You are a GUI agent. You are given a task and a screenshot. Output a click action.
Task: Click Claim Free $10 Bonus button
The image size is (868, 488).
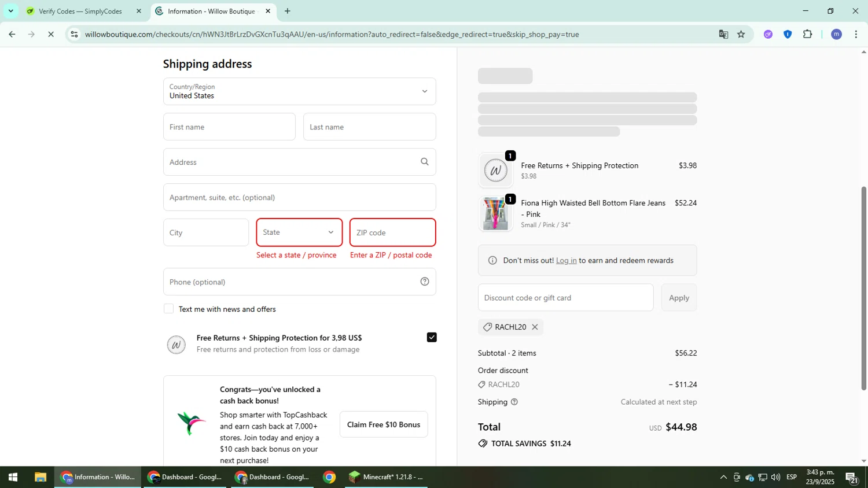point(384,424)
